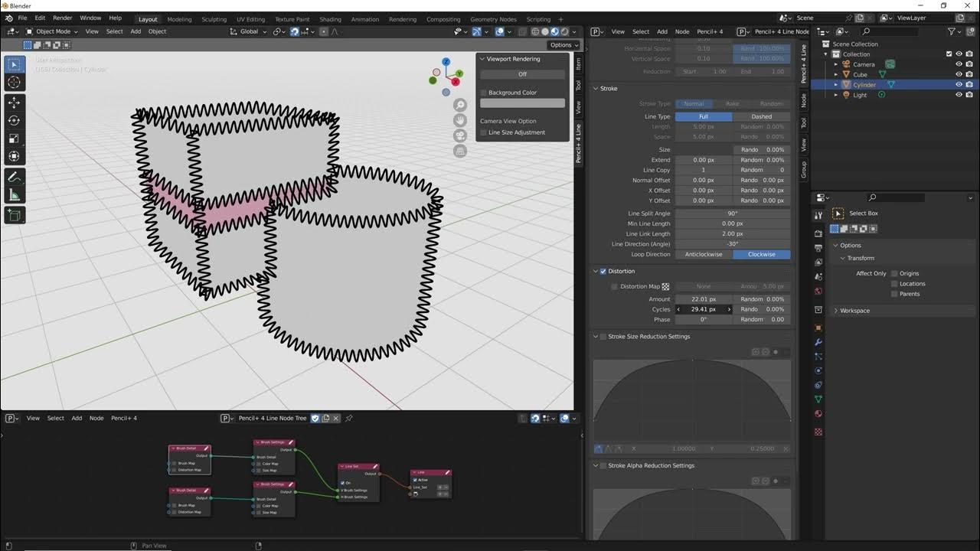The height and width of the screenshot is (551, 980).
Task: Open the Tool tab in Properties editor
Action: 818,216
